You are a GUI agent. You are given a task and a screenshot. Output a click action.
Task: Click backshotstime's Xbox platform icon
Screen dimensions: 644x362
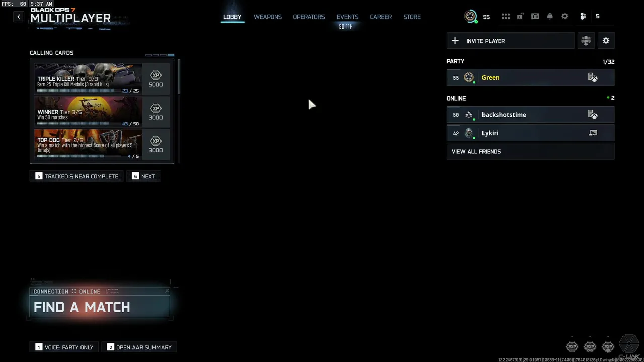point(593,115)
